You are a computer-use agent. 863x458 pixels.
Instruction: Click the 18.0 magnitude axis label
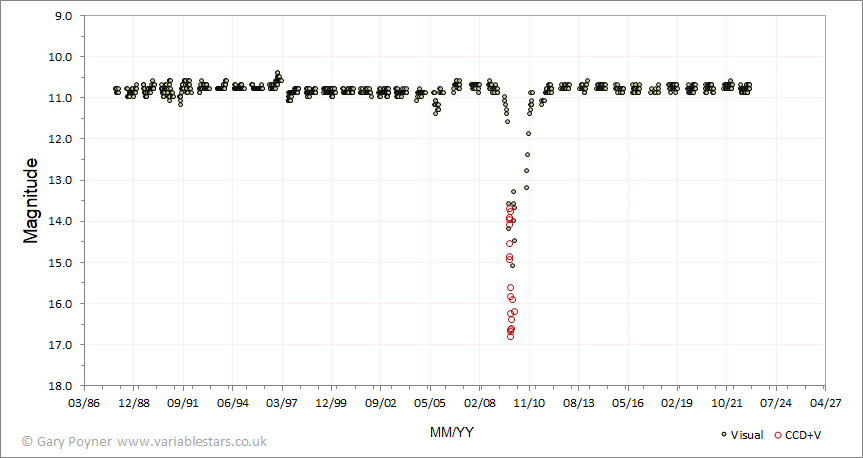pos(62,386)
